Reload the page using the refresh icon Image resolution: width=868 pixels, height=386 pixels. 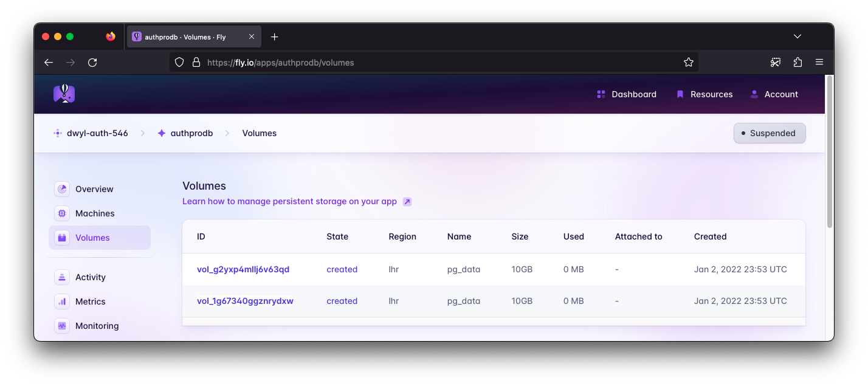click(92, 62)
